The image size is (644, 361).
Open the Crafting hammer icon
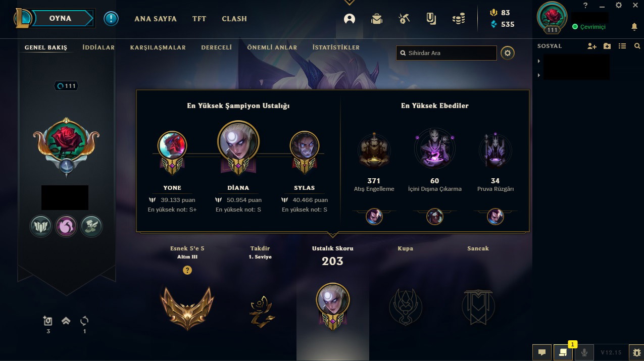coord(404,19)
